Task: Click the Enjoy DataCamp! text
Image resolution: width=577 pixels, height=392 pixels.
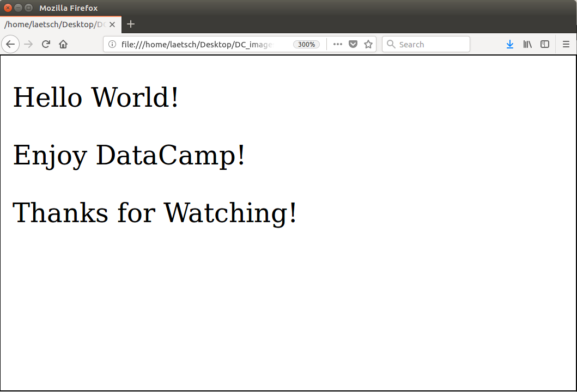Action: [129, 156]
